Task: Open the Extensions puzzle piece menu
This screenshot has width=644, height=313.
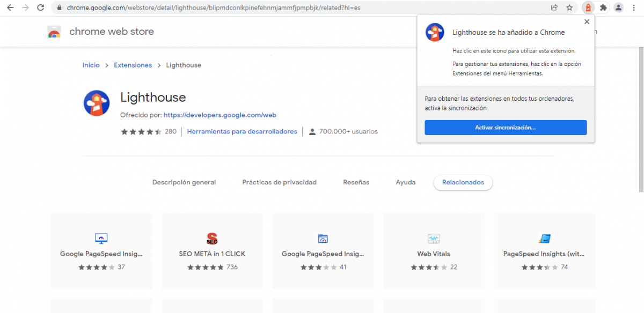Action: pyautogui.click(x=603, y=8)
